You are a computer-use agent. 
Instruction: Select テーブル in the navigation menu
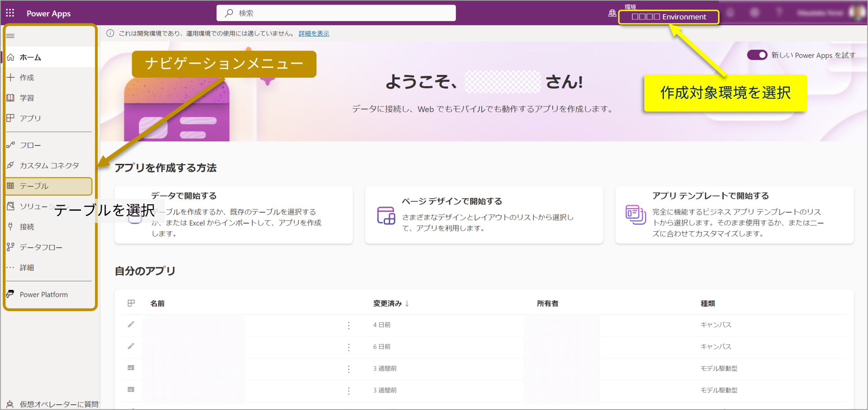(x=49, y=186)
